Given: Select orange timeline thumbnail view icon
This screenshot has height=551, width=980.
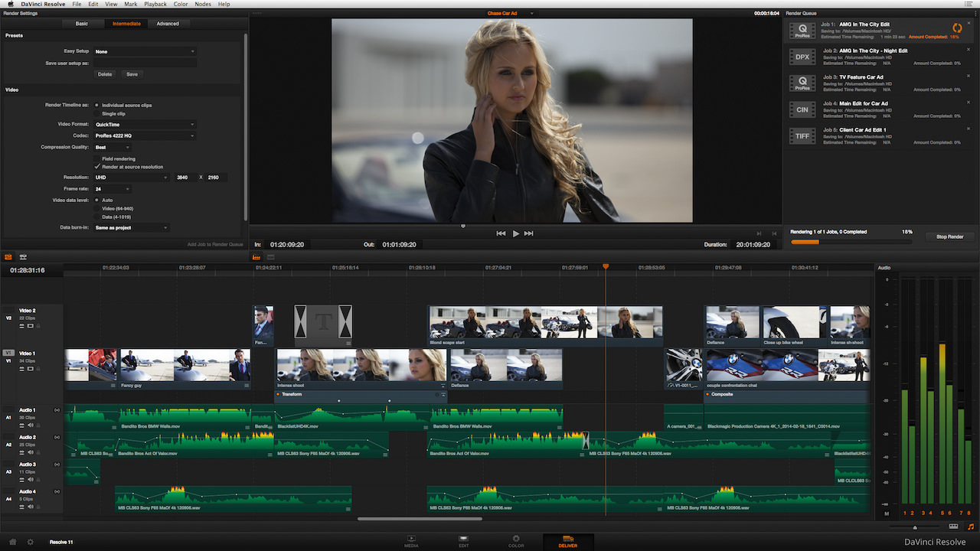Looking at the screenshot, I should (256, 257).
